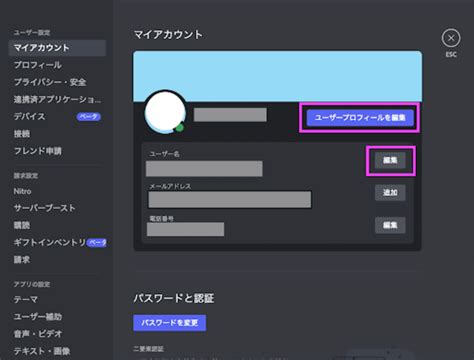Go to 音声・ビデオ settings

(x=57, y=334)
